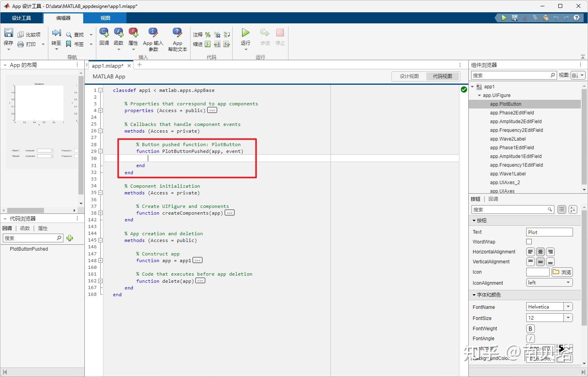Click 浏览 to browse for an icon

(x=562, y=272)
